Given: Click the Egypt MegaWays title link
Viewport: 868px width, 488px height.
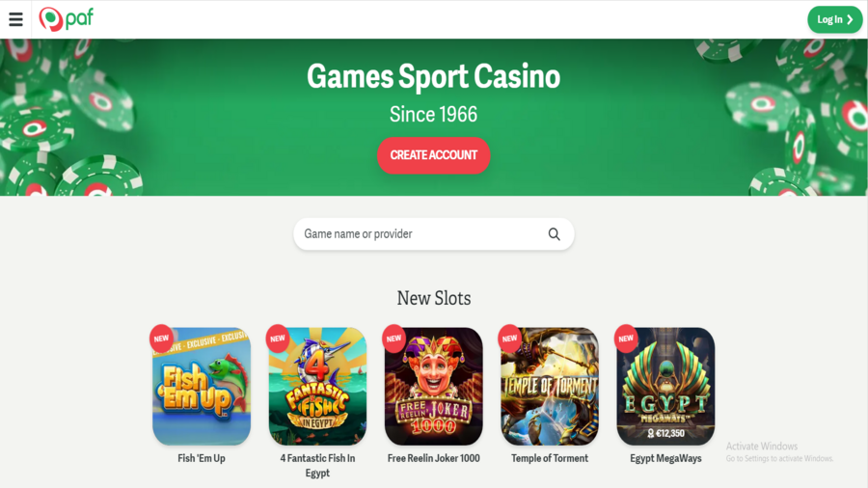Looking at the screenshot, I should 665,458.
